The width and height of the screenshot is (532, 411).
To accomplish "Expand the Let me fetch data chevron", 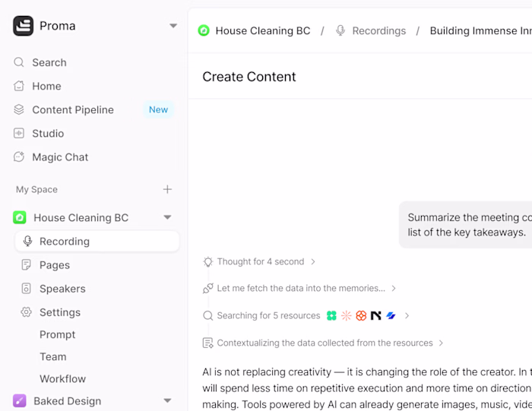I will click(x=394, y=288).
